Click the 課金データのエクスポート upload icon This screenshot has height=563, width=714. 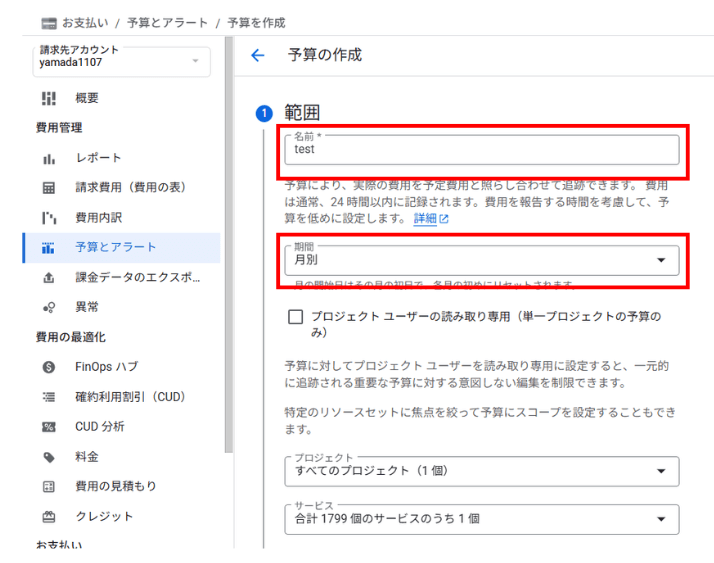click(x=48, y=277)
